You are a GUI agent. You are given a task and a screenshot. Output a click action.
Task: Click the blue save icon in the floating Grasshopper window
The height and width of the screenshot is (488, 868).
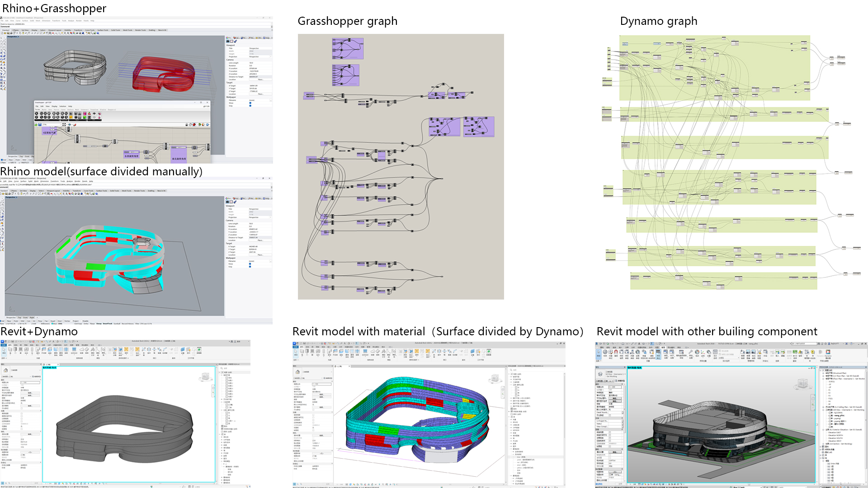40,125
